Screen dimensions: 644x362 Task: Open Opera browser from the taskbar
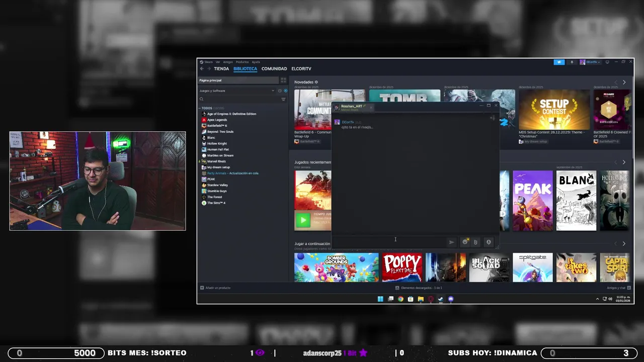pyautogui.click(x=431, y=299)
